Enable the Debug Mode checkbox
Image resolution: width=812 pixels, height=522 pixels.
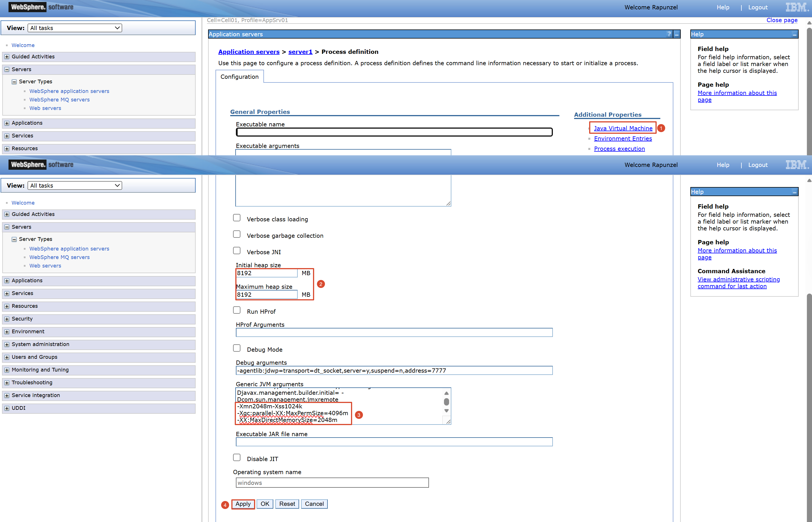pos(237,348)
